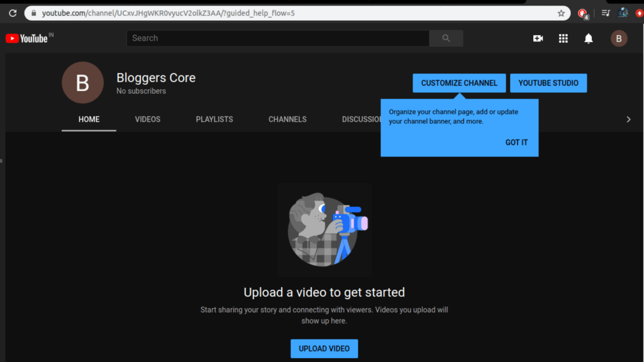Bookmark this page with the star icon
Screen dimensions: 644x362
coord(561,13)
